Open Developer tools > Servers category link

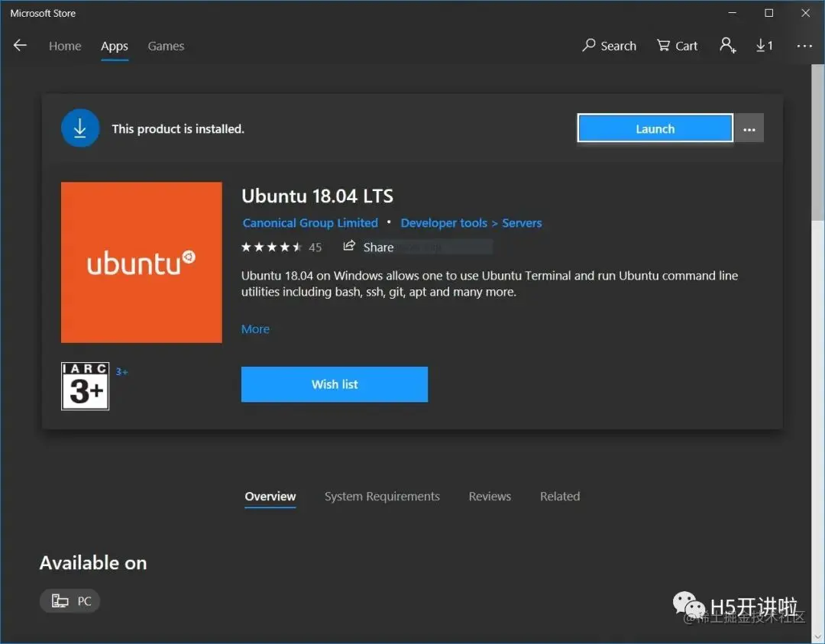471,223
